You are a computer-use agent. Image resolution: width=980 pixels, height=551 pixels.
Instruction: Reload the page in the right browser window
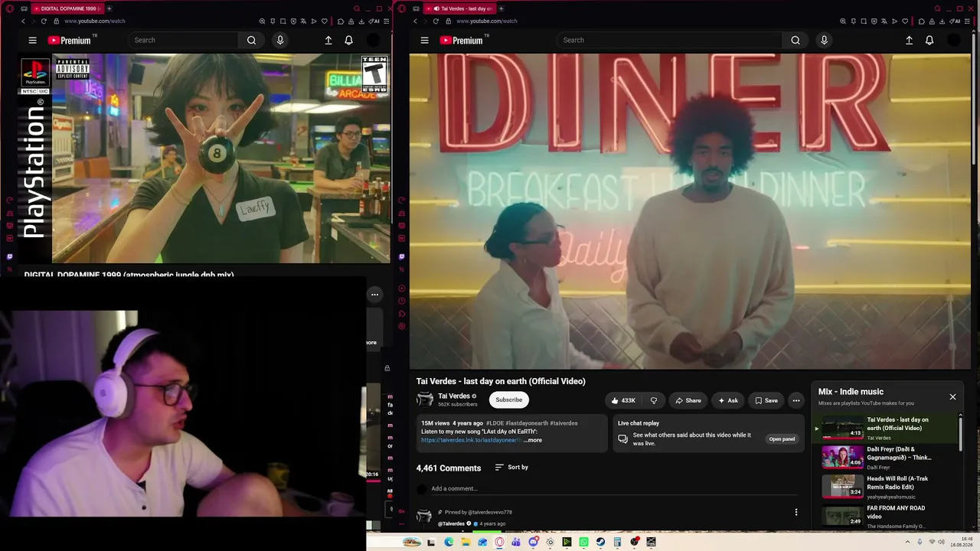[436, 21]
